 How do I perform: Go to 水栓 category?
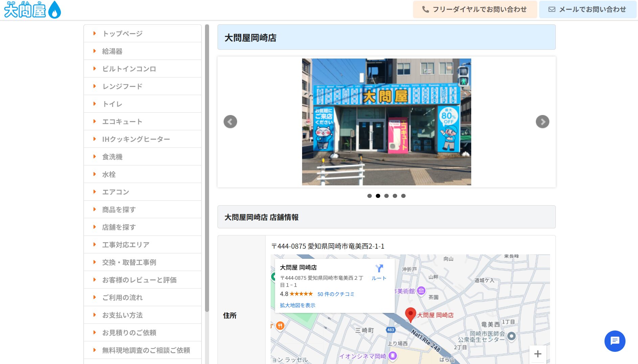pos(142,174)
